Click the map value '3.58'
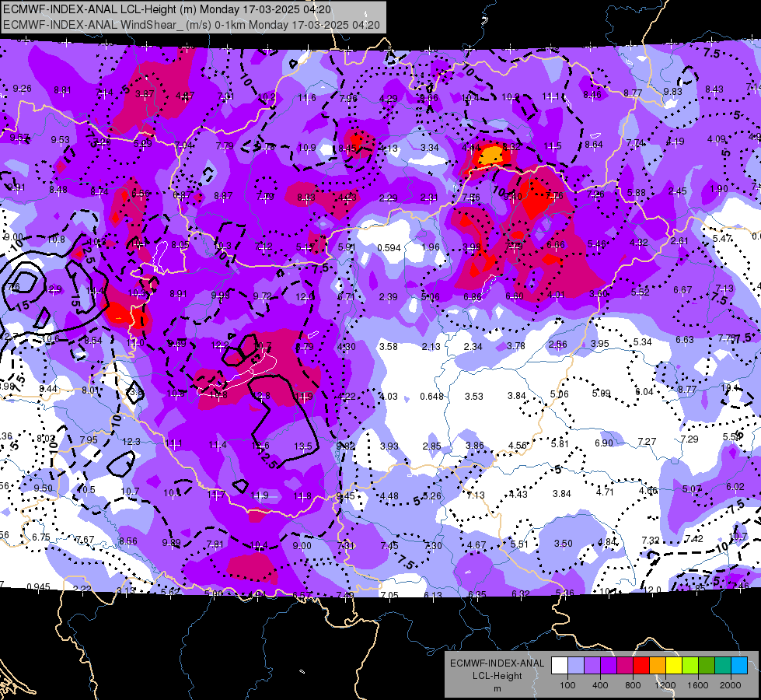Viewport: 761px width, 700px height. tap(388, 346)
